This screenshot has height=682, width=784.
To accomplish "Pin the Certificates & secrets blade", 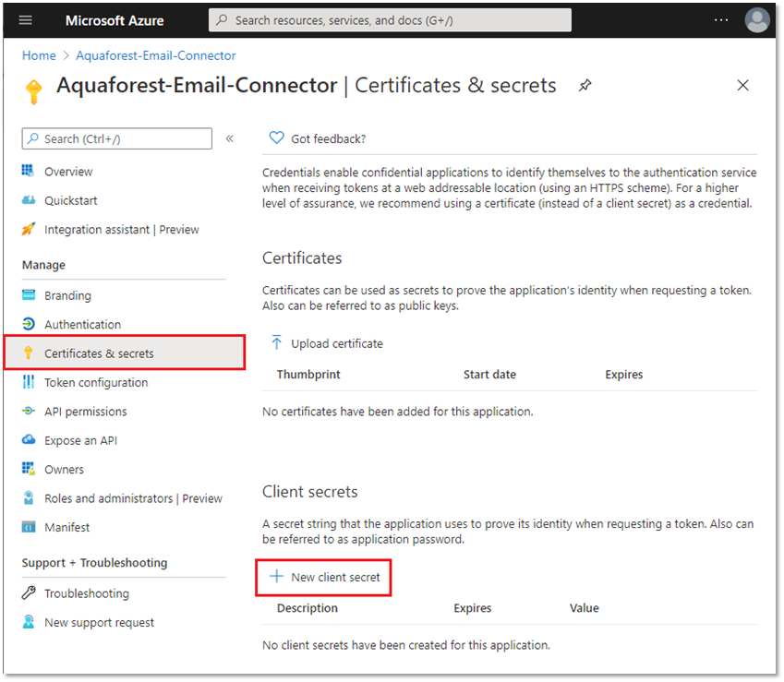I will [x=585, y=86].
